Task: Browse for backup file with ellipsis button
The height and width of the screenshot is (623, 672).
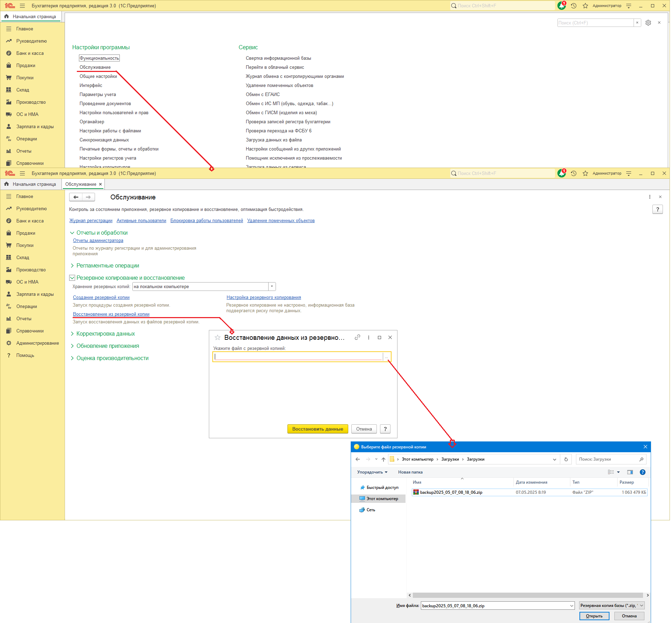Action: pos(387,357)
